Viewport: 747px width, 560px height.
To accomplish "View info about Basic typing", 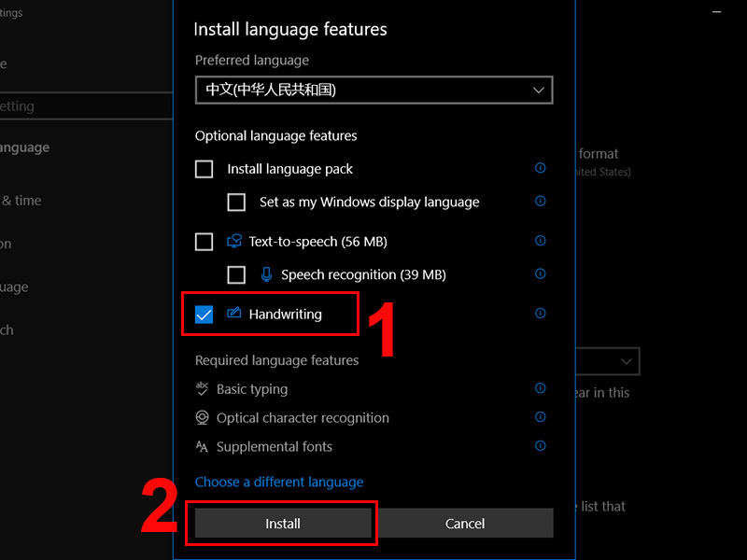I will [541, 388].
